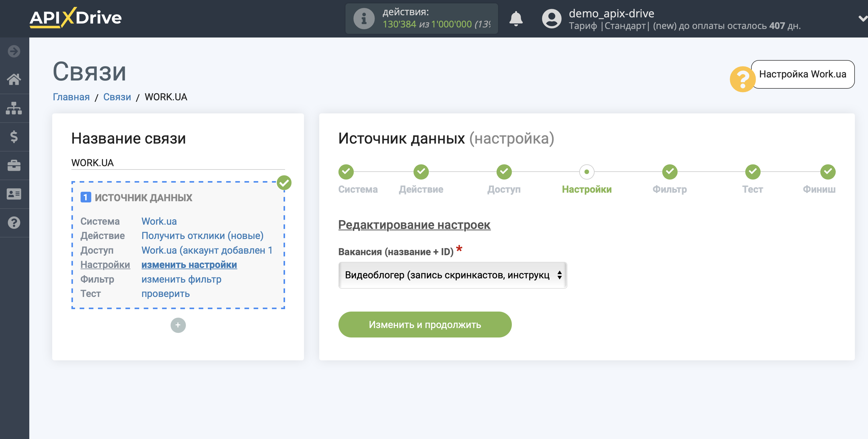Viewport: 868px width, 439px height.
Task: Click the actions info icon
Action: pyautogui.click(x=363, y=19)
